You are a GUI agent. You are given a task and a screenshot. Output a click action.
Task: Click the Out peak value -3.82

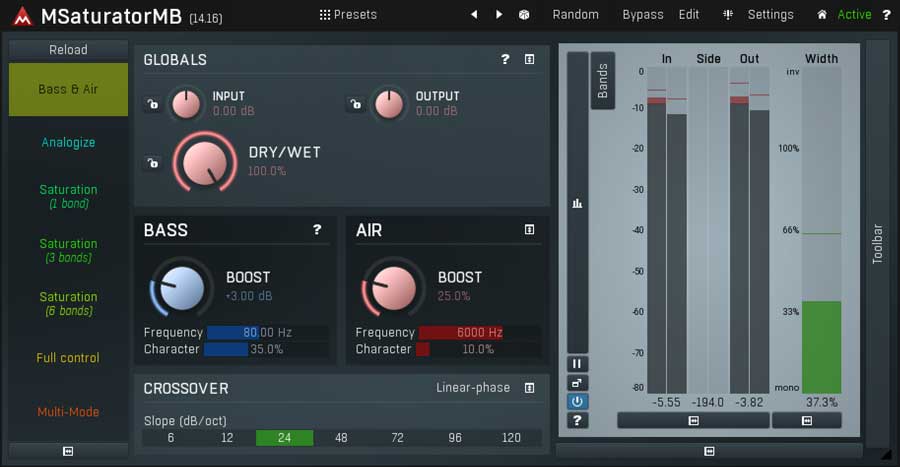pyautogui.click(x=749, y=402)
